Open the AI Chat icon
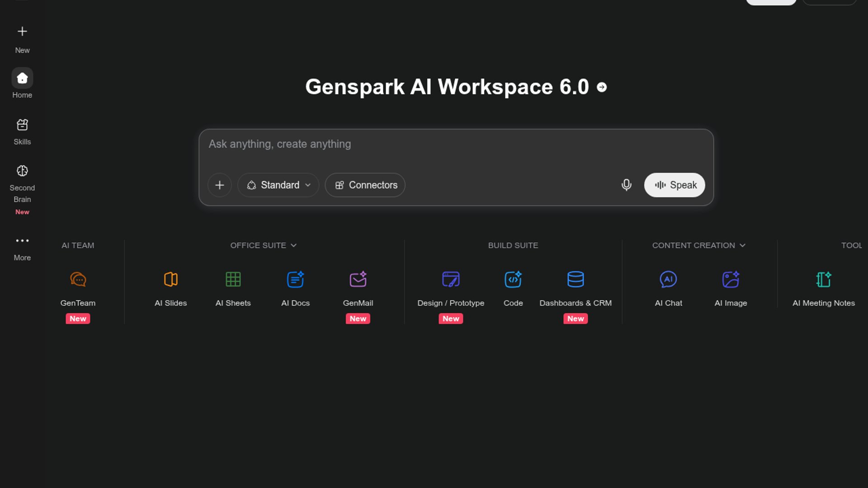Viewport: 868px width, 488px height. point(668,279)
